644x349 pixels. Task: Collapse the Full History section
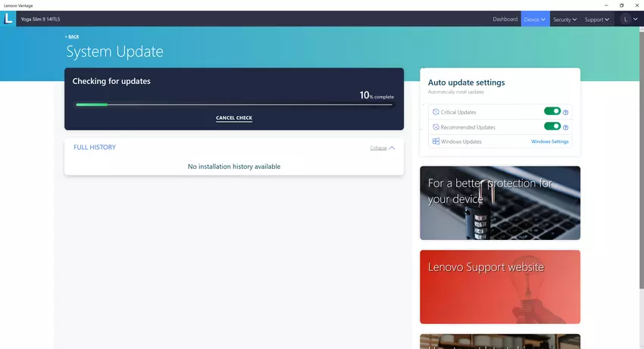[x=382, y=148]
